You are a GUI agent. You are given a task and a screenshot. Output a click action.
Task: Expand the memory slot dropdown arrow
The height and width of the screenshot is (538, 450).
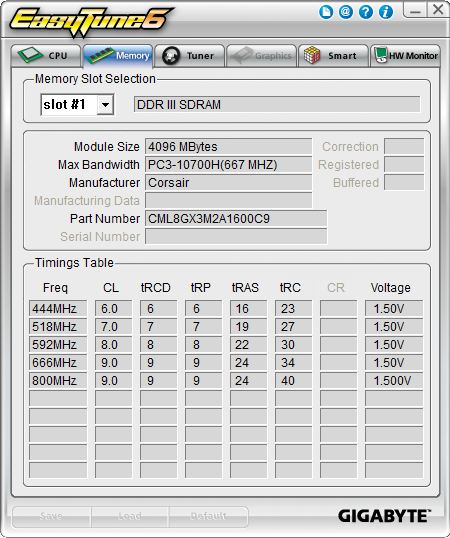tap(105, 105)
